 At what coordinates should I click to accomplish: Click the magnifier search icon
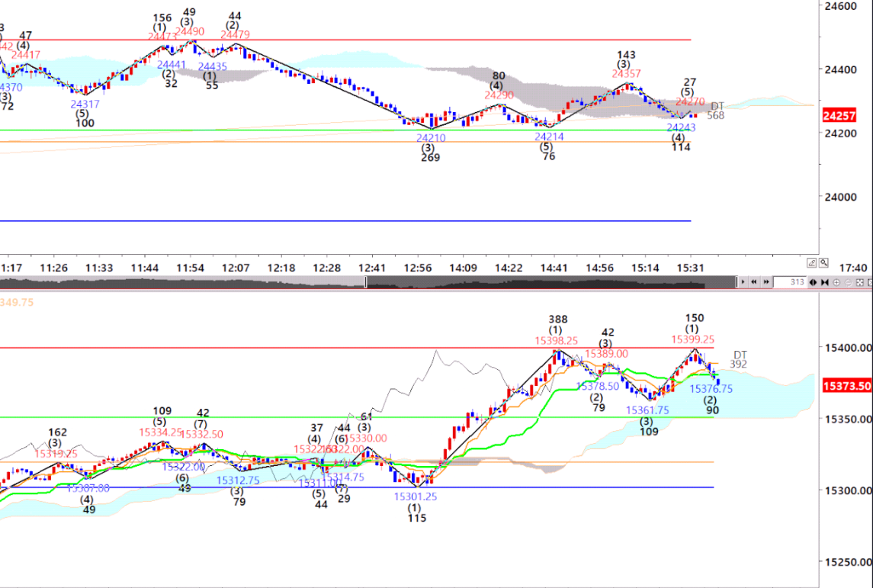click(823, 262)
